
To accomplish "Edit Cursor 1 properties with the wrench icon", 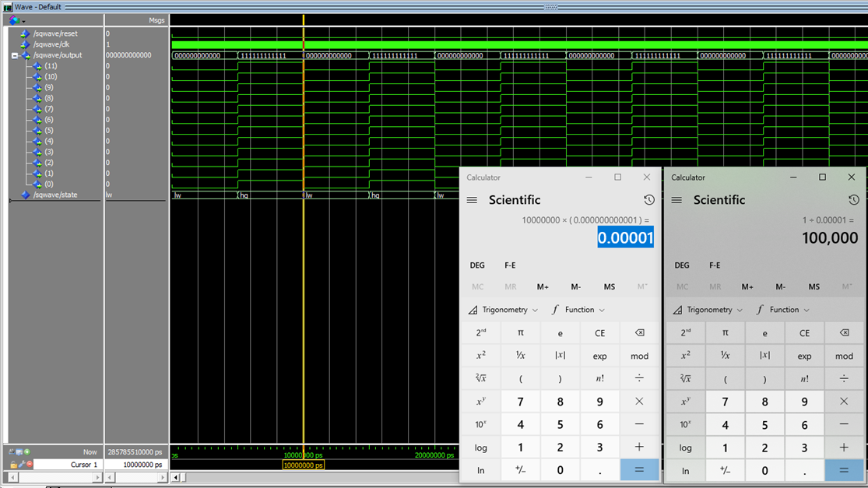I will 21,464.
